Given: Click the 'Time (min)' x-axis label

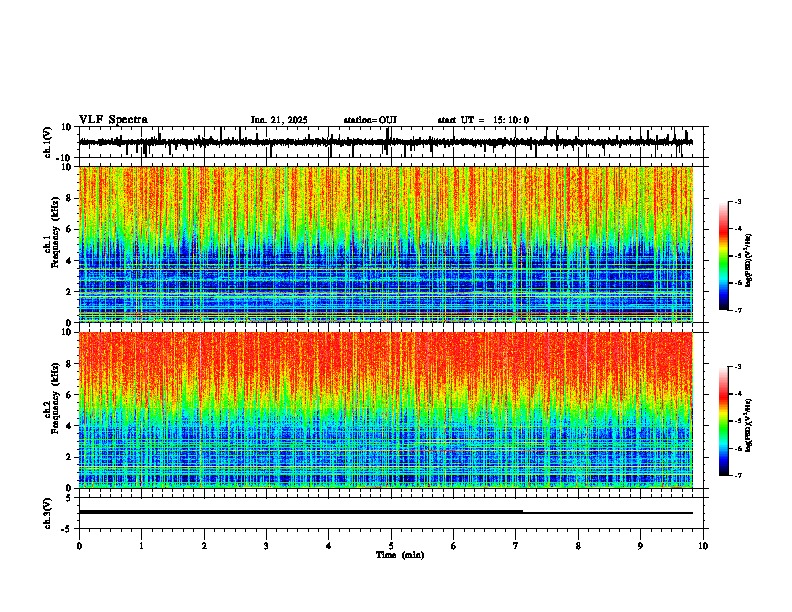Looking at the screenshot, I should [400, 555].
